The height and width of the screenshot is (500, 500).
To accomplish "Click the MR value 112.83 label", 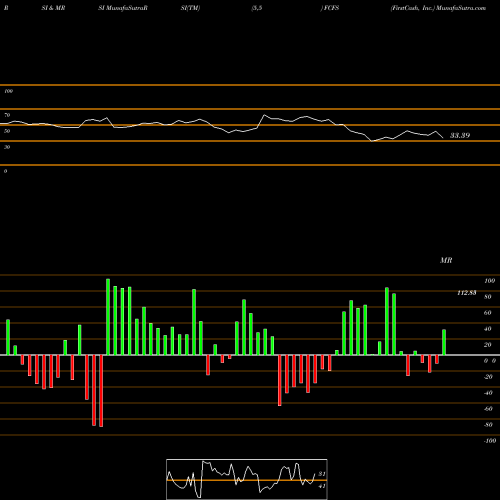I will pyautogui.click(x=467, y=293).
